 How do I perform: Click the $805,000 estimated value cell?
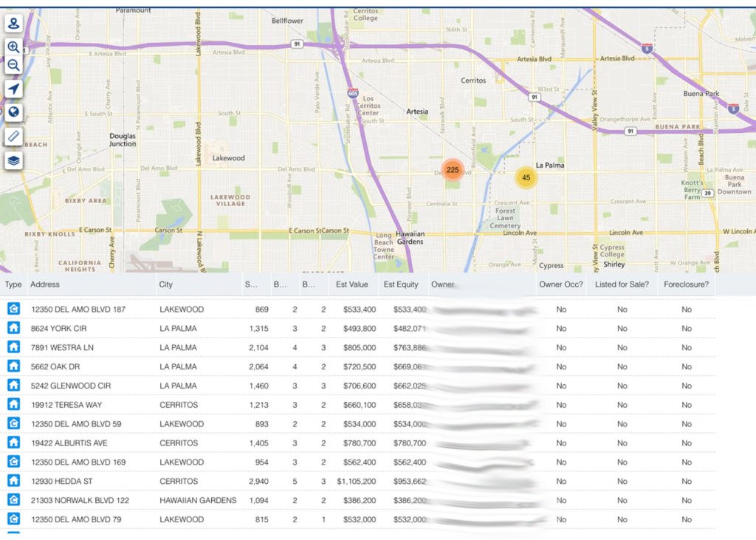pyautogui.click(x=360, y=347)
